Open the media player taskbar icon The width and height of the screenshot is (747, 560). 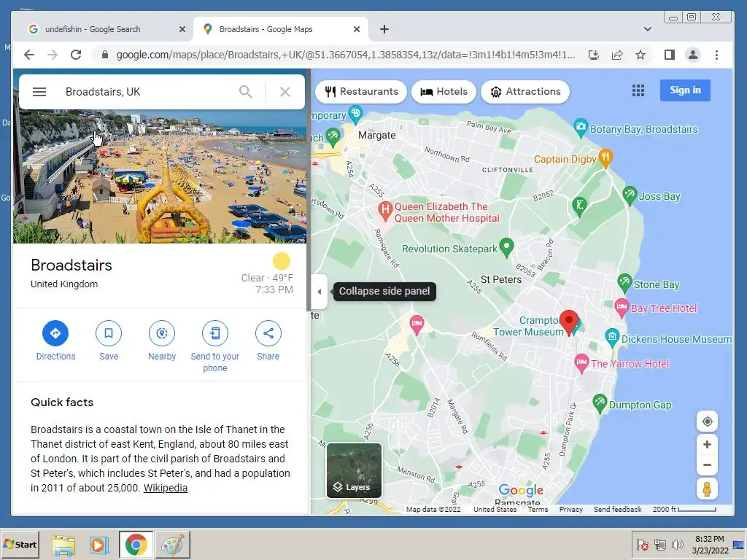98,545
